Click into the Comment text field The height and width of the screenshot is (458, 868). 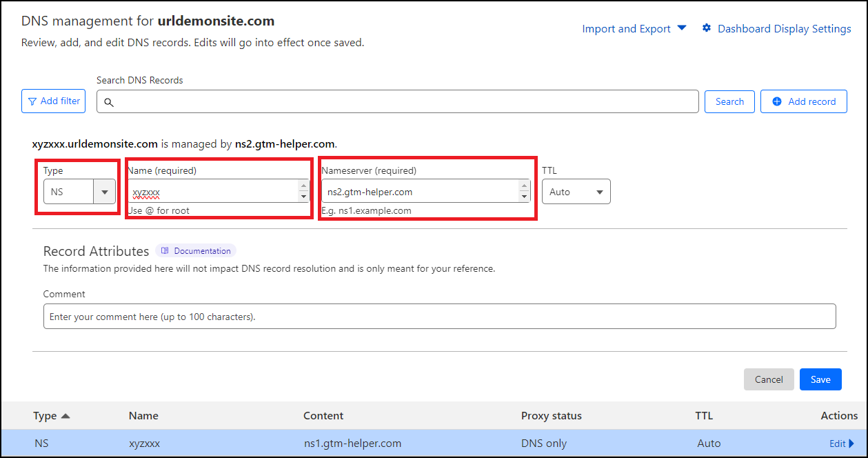point(439,317)
